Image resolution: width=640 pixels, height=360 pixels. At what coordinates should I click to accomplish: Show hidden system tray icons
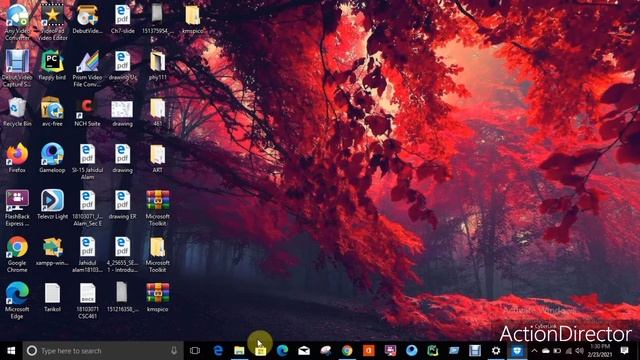[534, 351]
